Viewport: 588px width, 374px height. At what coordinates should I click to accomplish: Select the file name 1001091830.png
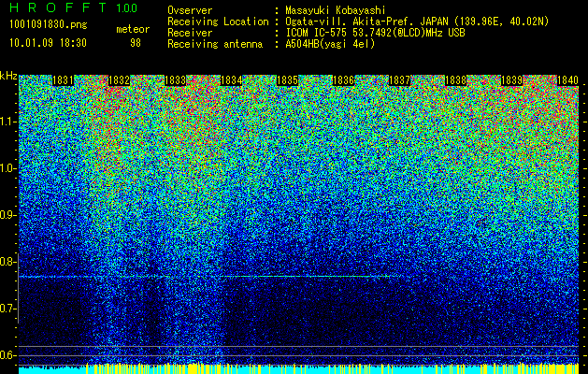pyautogui.click(x=49, y=25)
